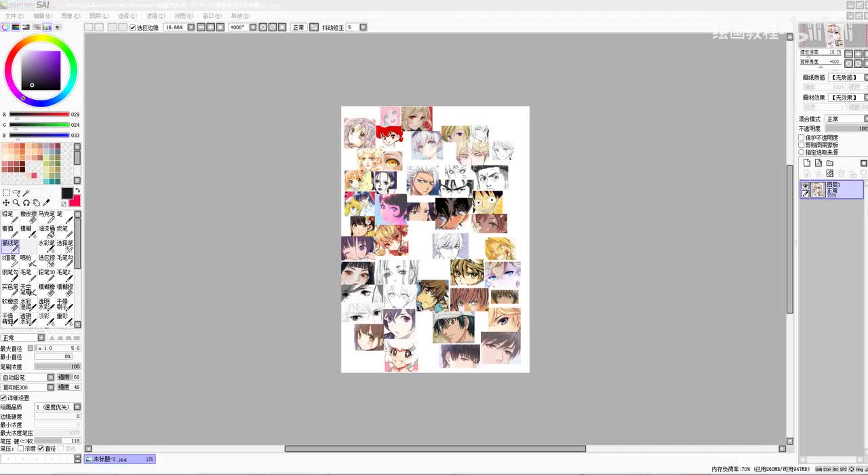868x475 pixels.
Task: Select the 选择笔 selection pen tool
Action: (x=64, y=246)
